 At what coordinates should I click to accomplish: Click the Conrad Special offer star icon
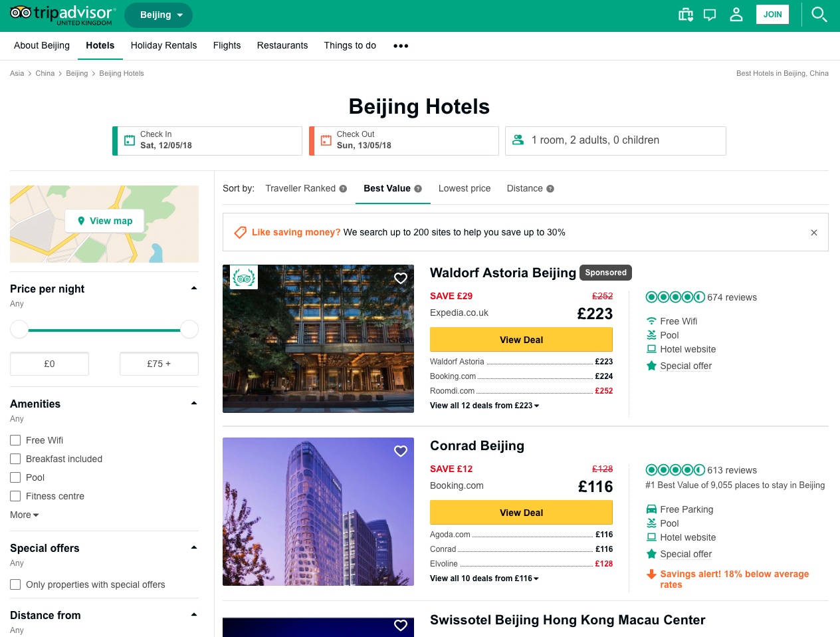(x=652, y=554)
